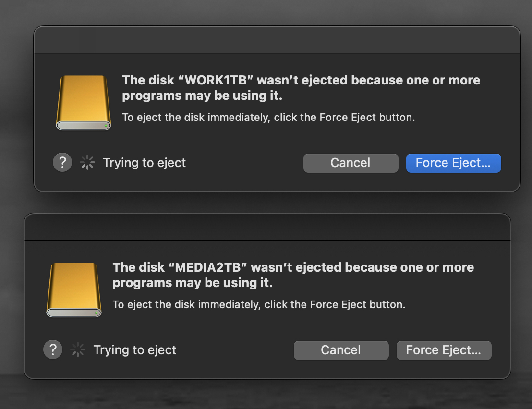This screenshot has width=532, height=409.
Task: Force eject the WORK1TB disk
Action: point(454,163)
